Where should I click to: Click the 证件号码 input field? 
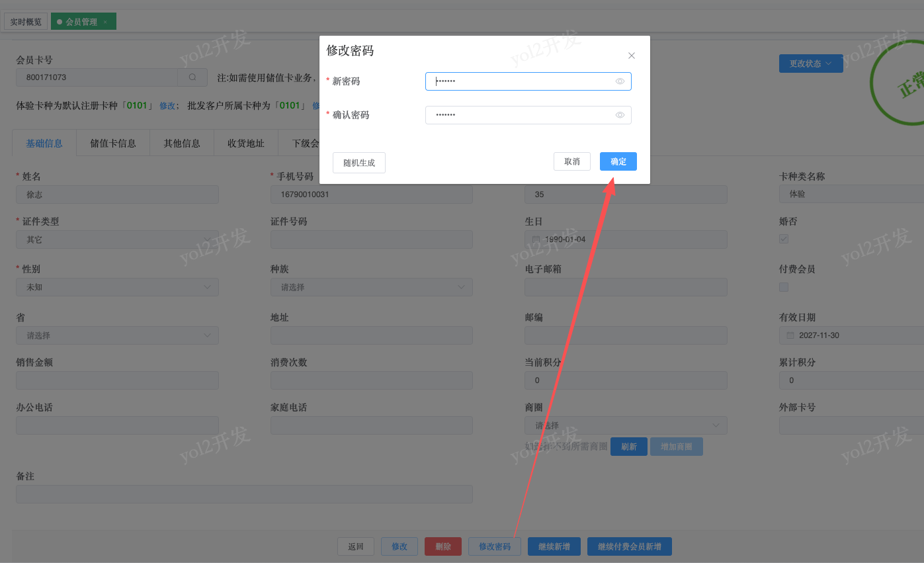[x=372, y=239]
